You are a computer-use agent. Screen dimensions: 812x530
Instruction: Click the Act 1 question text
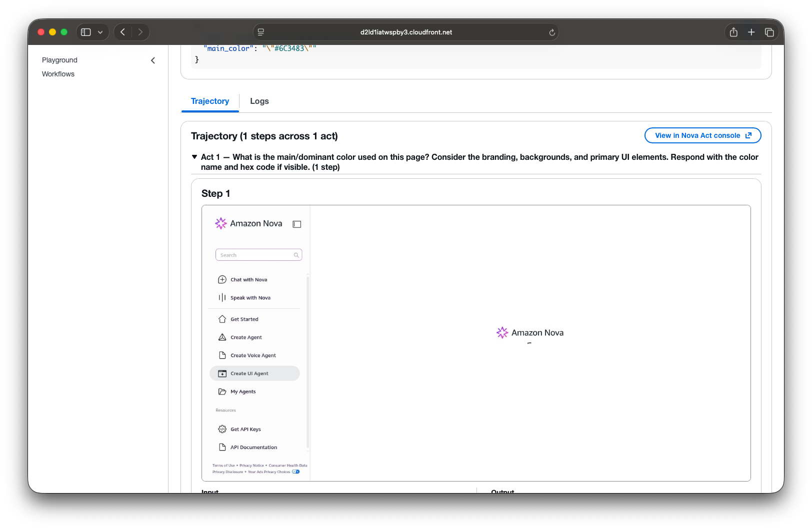pos(479,162)
